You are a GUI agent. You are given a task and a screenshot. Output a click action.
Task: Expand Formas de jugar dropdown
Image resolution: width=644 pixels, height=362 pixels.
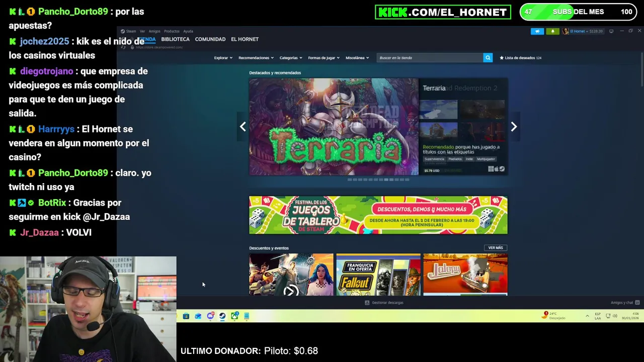tap(324, 58)
